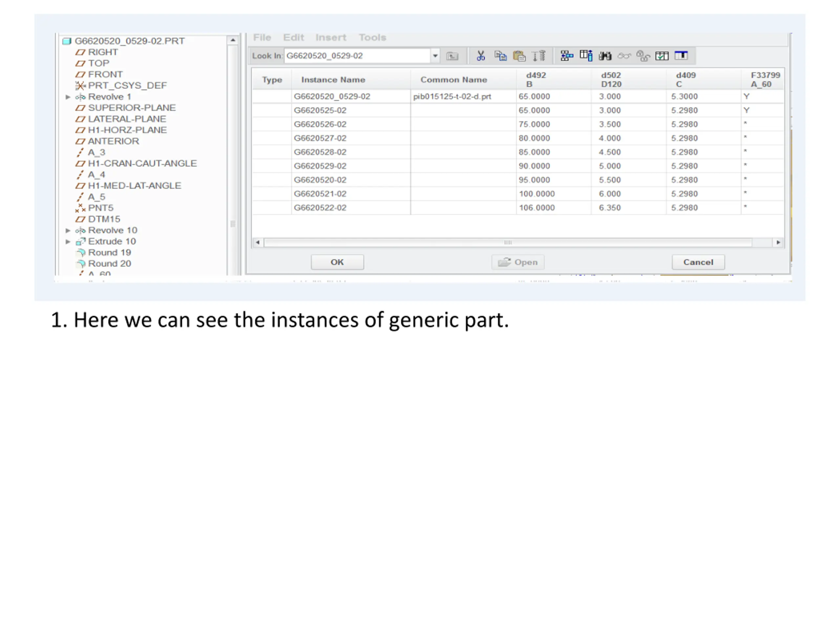Click the Type column header
This screenshot has width=840, height=630.
tap(272, 80)
